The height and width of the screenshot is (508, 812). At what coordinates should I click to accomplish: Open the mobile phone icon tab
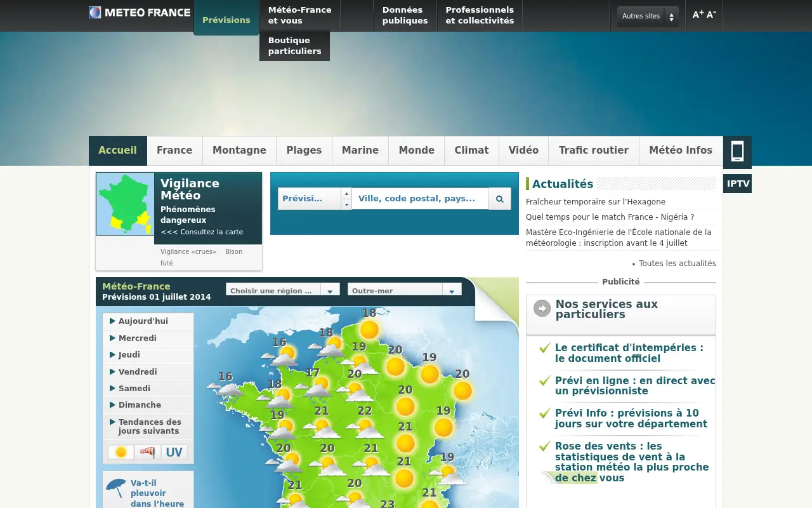(737, 152)
